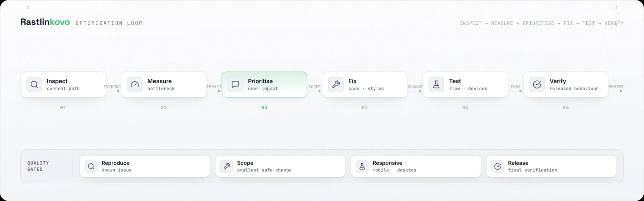Open the Release final verification gate
Screen dimensions: 644x201
551,166
